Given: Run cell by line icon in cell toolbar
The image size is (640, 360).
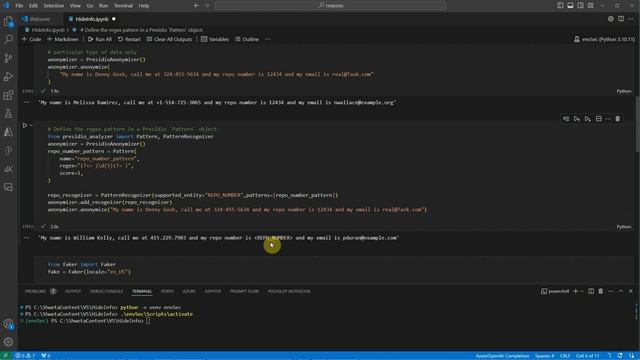Looking at the screenshot, I should (566, 119).
